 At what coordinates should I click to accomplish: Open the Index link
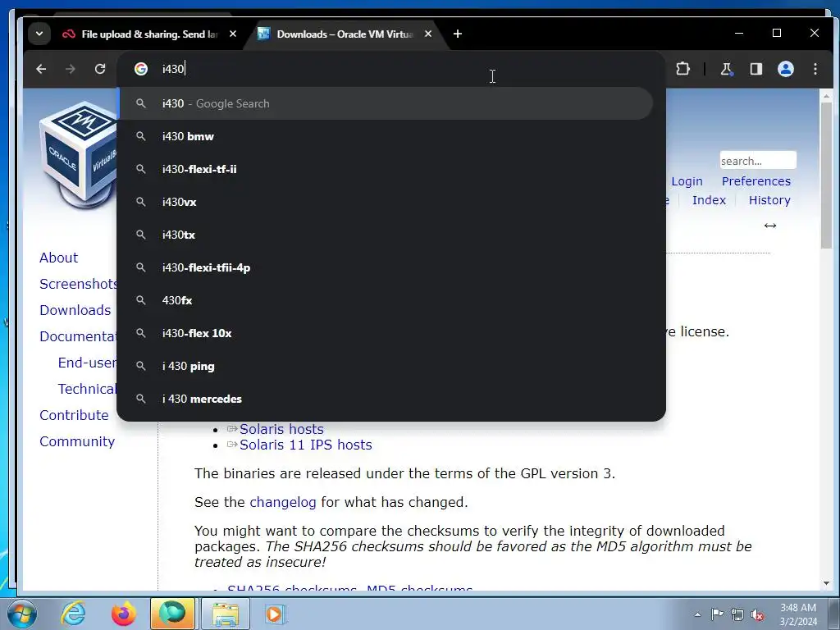(x=709, y=200)
